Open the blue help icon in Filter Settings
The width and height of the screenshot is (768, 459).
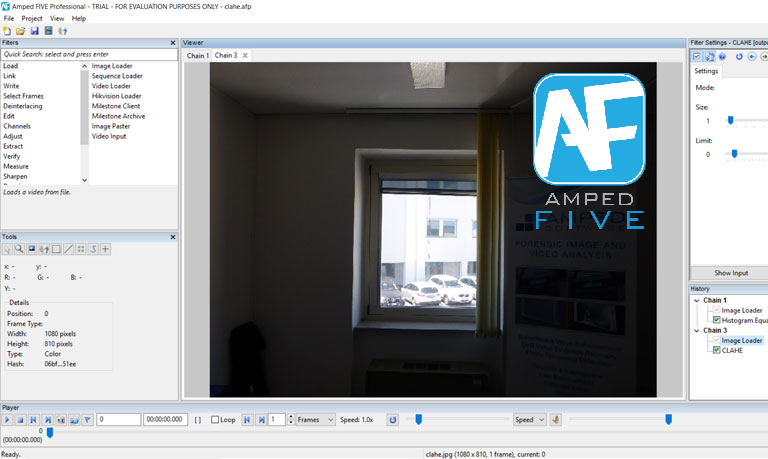(722, 57)
